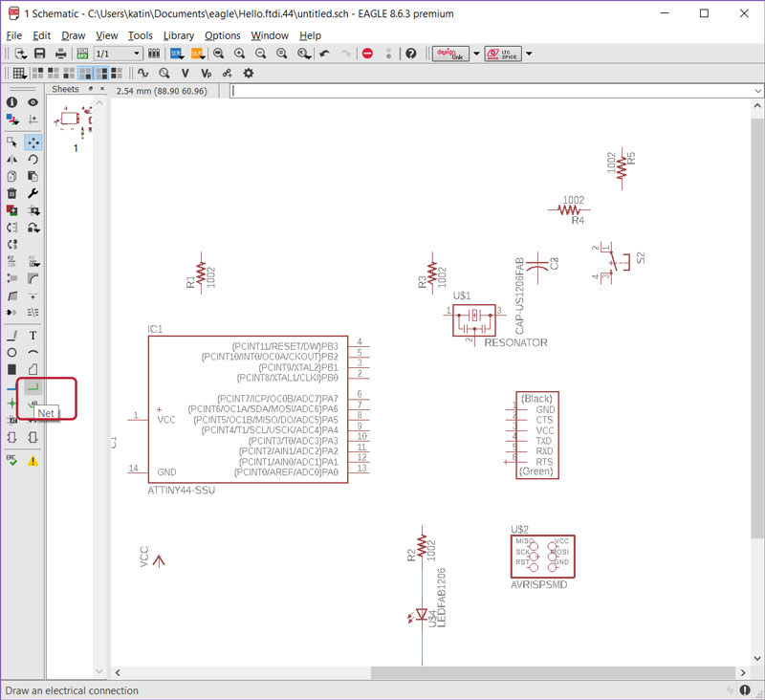The width and height of the screenshot is (765, 700).
Task: Open the Zoom Select dropdown
Action: [304, 54]
